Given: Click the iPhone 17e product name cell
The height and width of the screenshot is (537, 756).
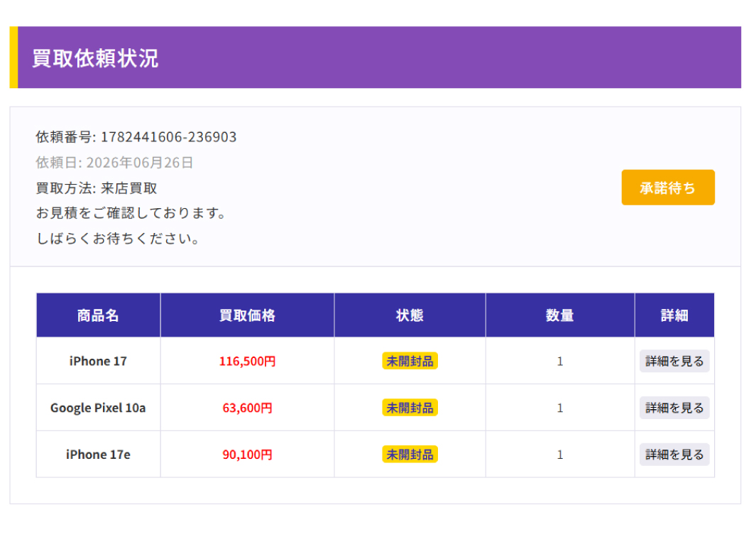Looking at the screenshot, I should pyautogui.click(x=99, y=454).
